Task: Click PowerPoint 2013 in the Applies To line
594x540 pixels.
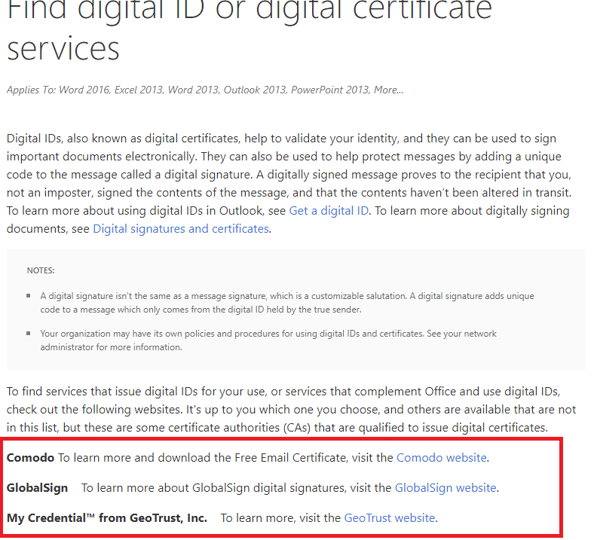Action: click(330, 90)
